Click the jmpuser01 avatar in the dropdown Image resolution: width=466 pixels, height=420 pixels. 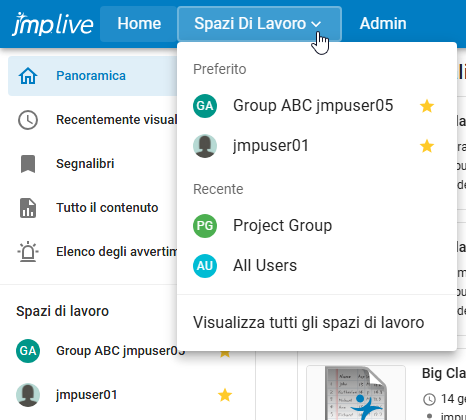[x=205, y=146]
